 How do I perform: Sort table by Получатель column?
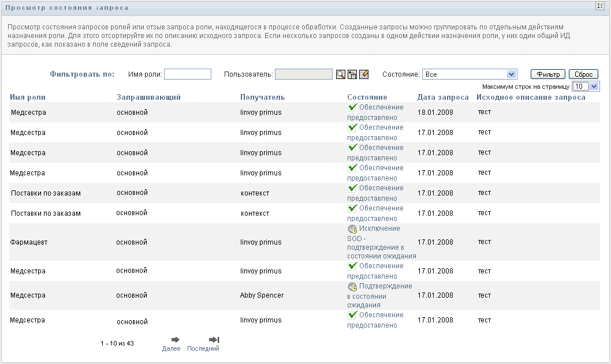pos(262,97)
